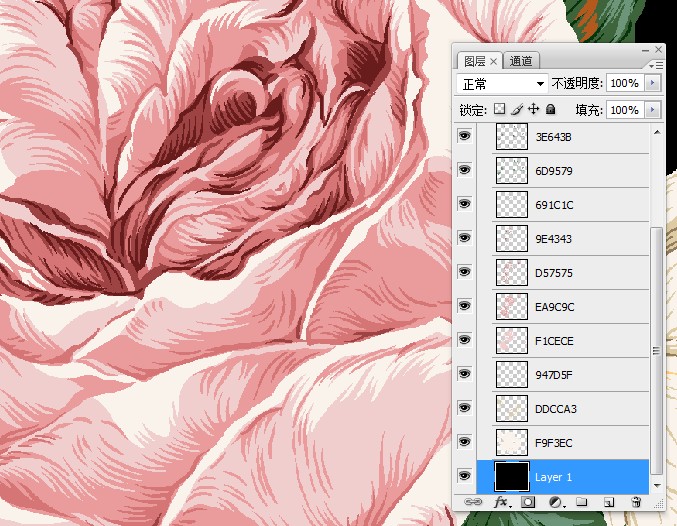
Task: Click the link layers icon
Action: [x=473, y=502]
